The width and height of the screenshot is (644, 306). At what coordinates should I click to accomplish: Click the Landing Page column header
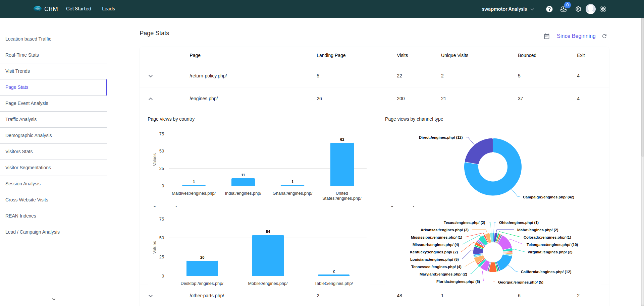[331, 55]
